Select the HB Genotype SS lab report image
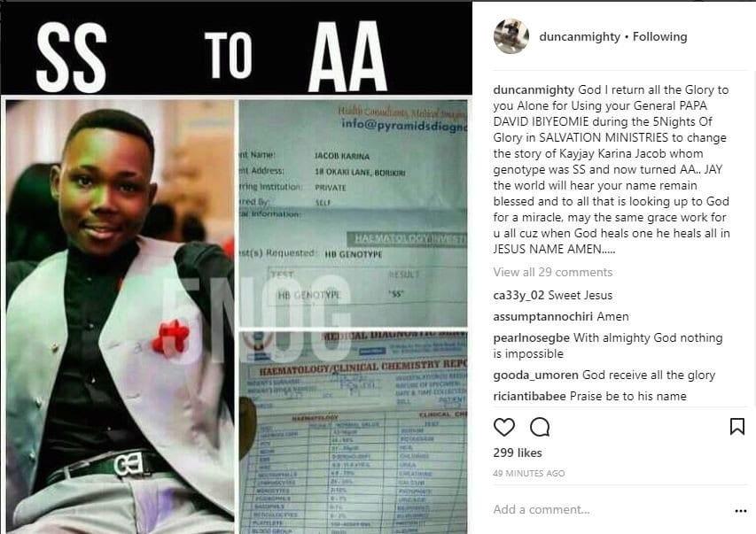This screenshot has width=756, height=534. 353,213
